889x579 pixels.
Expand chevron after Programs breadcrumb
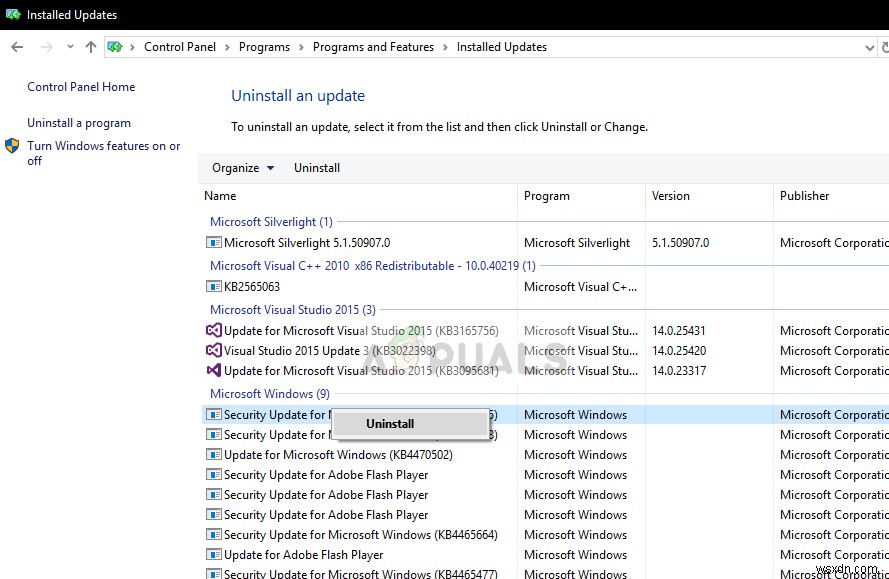[301, 48]
